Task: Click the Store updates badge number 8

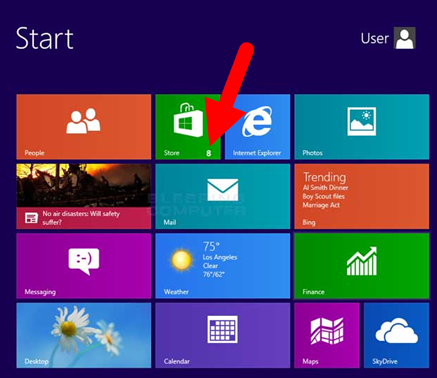Action: pos(209,153)
